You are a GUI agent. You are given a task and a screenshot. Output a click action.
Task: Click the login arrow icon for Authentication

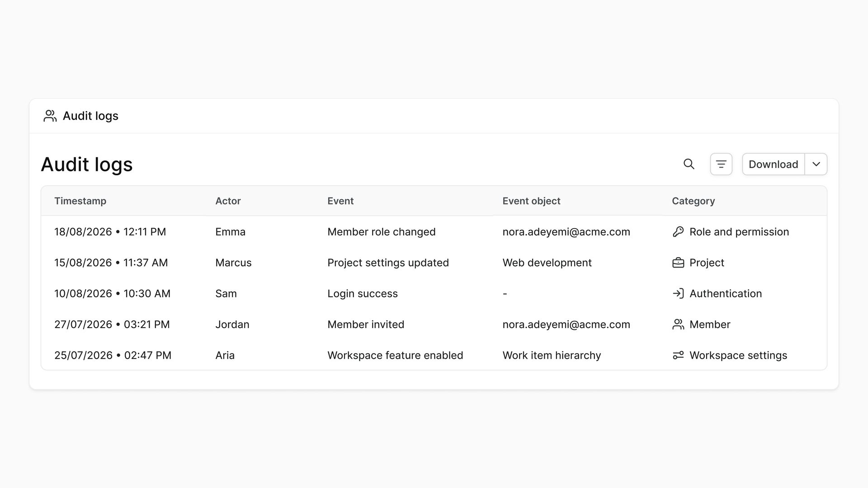coord(678,294)
